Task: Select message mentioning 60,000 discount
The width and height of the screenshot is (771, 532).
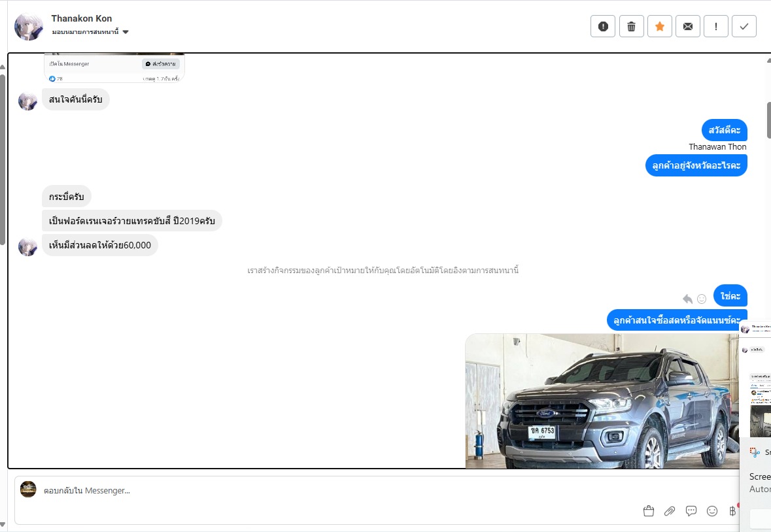Action: click(100, 245)
